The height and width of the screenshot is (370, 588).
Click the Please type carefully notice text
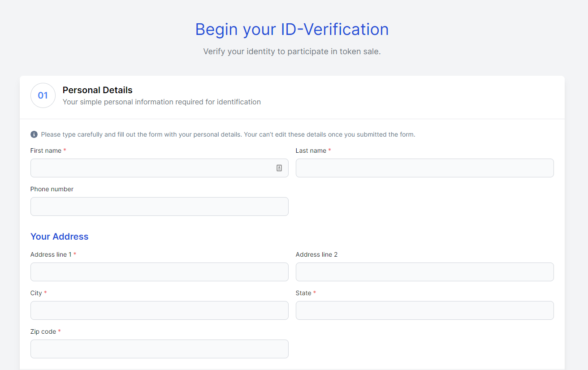click(x=228, y=134)
